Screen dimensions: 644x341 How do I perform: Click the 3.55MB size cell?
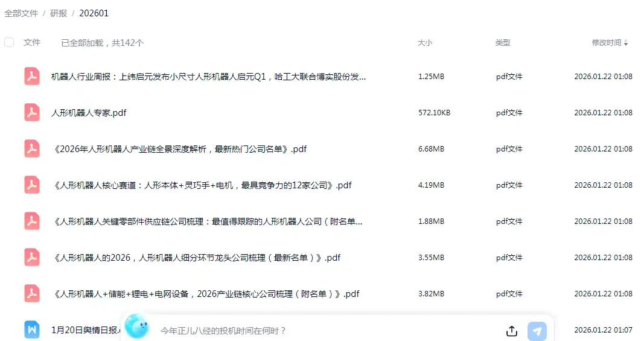(x=432, y=258)
